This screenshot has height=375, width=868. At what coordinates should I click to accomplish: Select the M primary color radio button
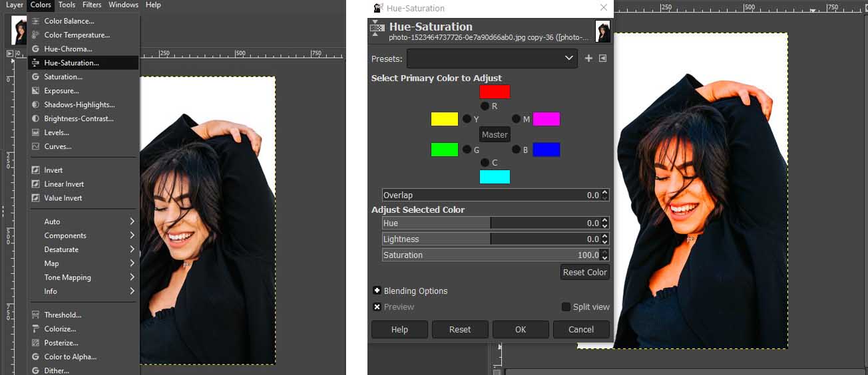click(516, 119)
